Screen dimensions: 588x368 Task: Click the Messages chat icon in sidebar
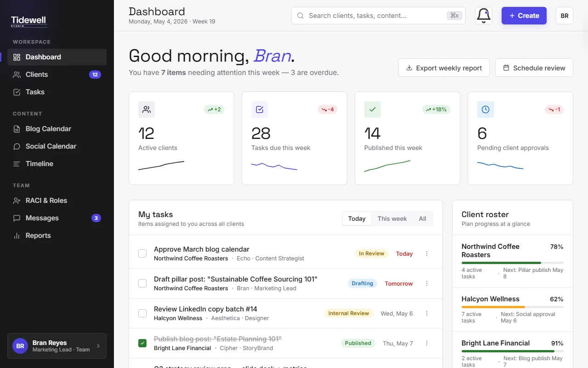click(17, 218)
